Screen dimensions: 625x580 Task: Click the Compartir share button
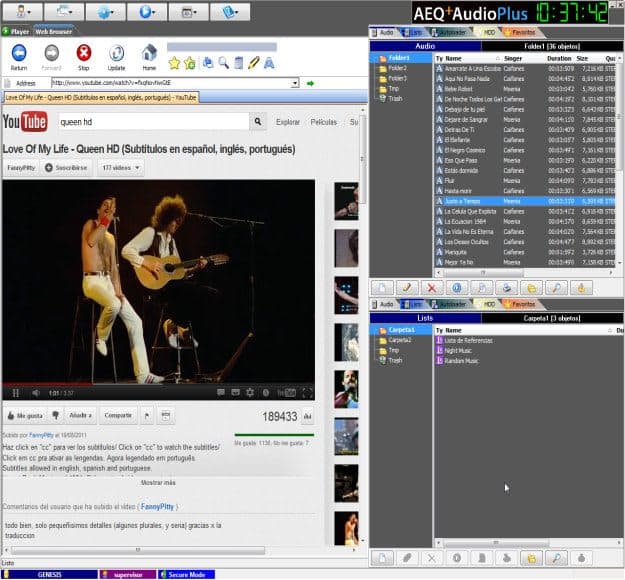coord(118,416)
